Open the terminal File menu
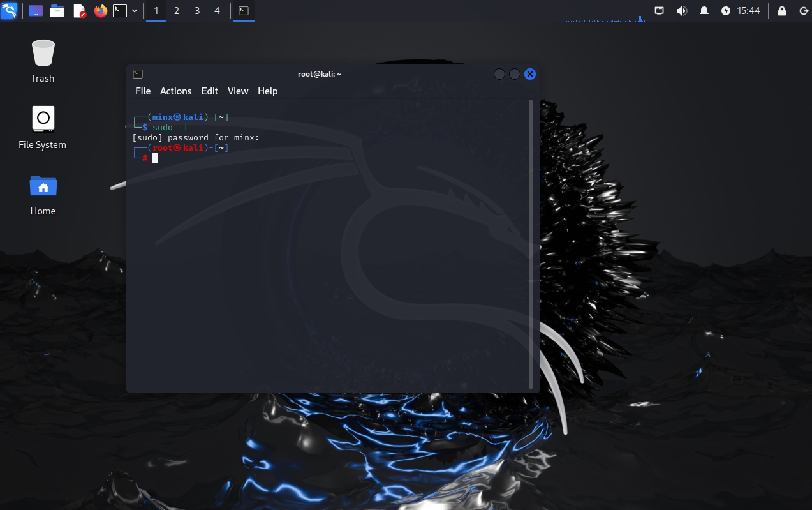812x510 pixels. point(143,91)
